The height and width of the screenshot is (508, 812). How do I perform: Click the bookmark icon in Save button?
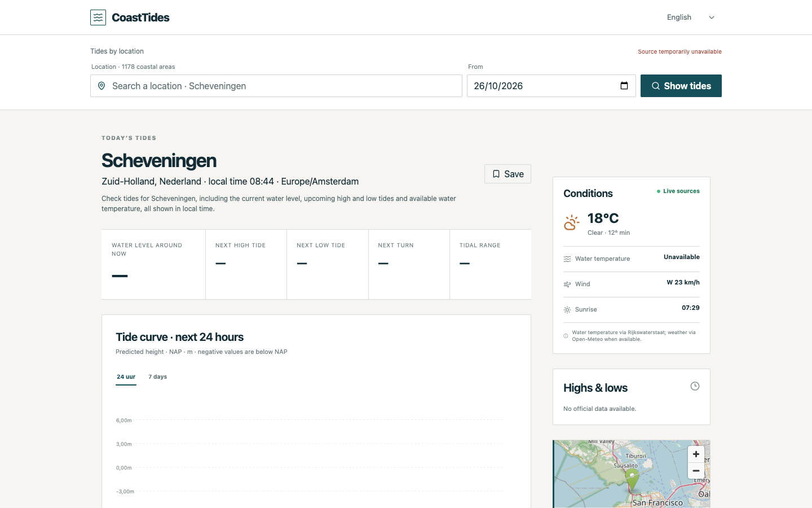click(x=496, y=174)
